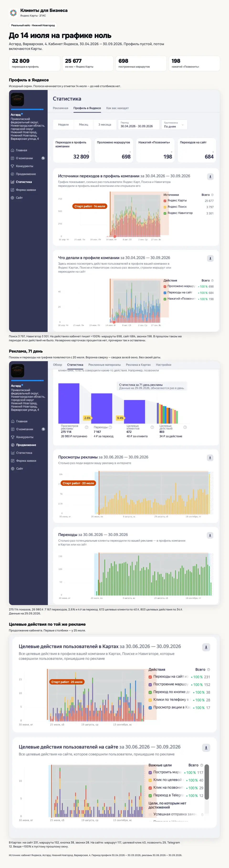Open the Асгард company logo in the advertising cabinet sidebar
Screen dimensions: 229x868
coord(17,371)
